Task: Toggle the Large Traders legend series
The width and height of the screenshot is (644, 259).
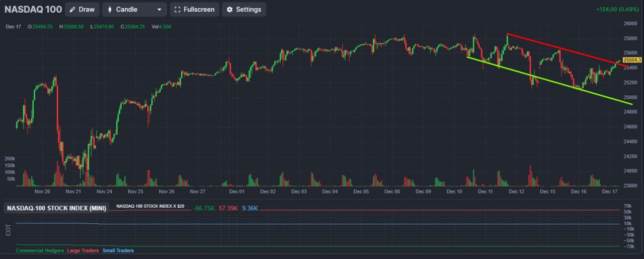Action: 83,250
